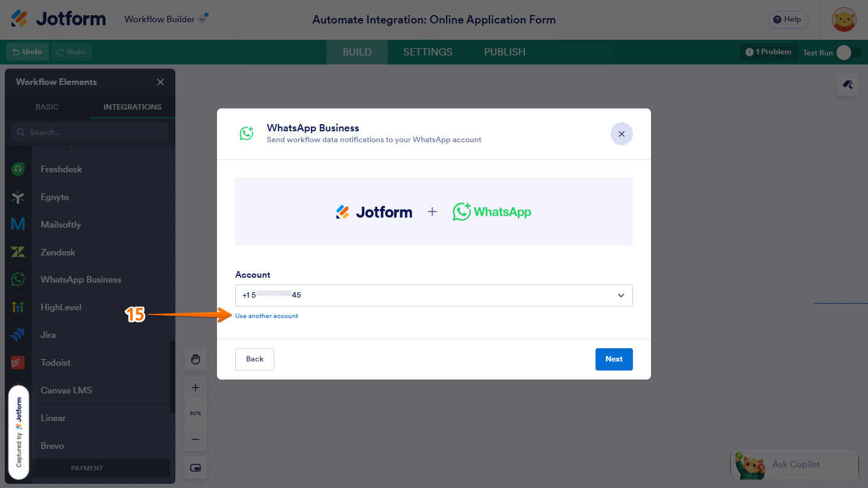Select the WhatsApp Business sidebar icon
868x488 pixels.
coord(18,280)
